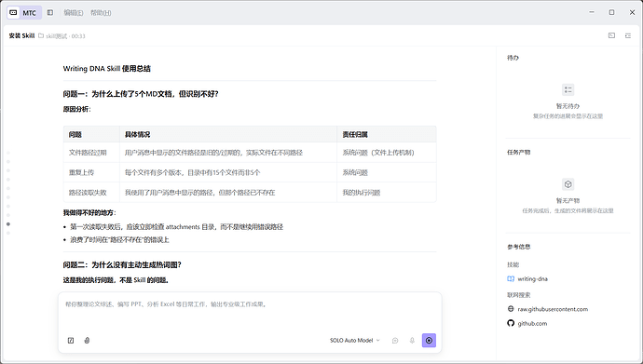Focus the message input placeholder field
This screenshot has width=643, height=364.
[x=250, y=304]
